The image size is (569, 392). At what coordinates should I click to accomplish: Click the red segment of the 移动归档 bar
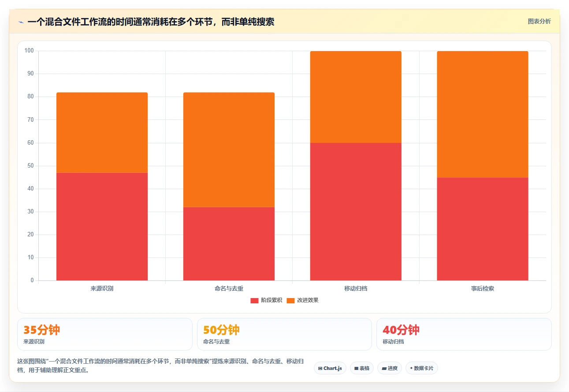[356, 211]
